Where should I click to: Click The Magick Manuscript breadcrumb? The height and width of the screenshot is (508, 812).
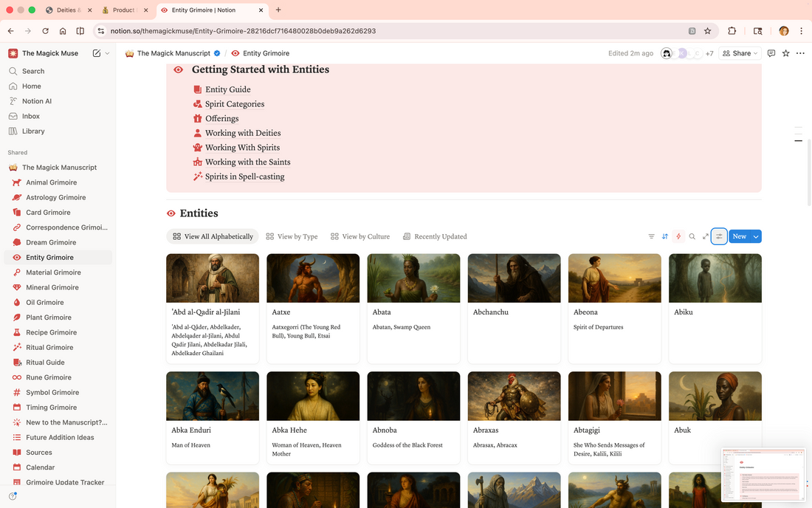click(173, 53)
